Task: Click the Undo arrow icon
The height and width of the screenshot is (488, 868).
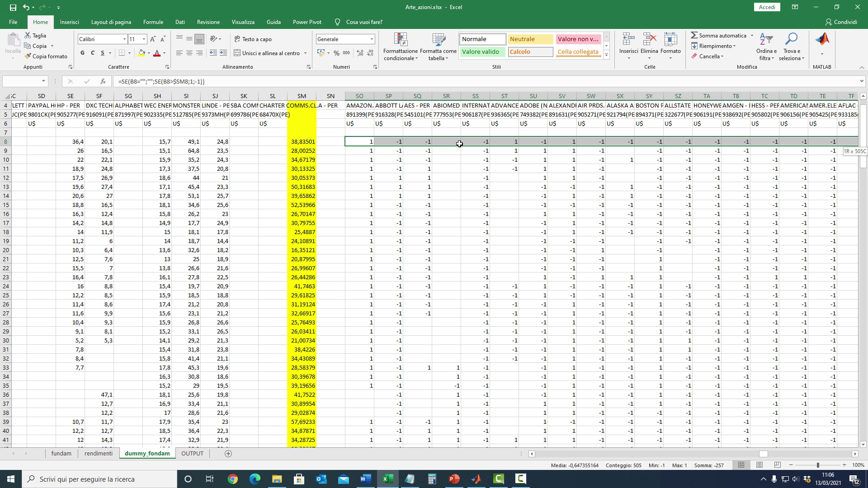Action: pyautogui.click(x=26, y=7)
